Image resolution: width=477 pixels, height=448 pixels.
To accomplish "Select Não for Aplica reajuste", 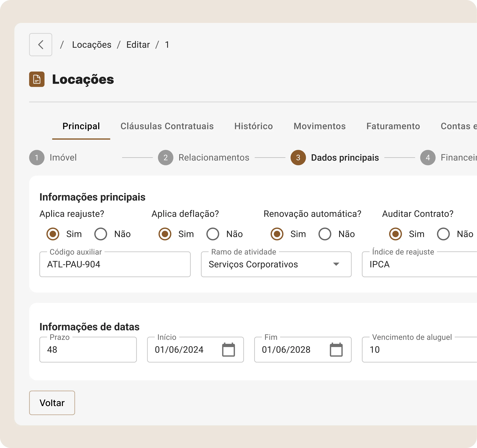I will 101,234.
